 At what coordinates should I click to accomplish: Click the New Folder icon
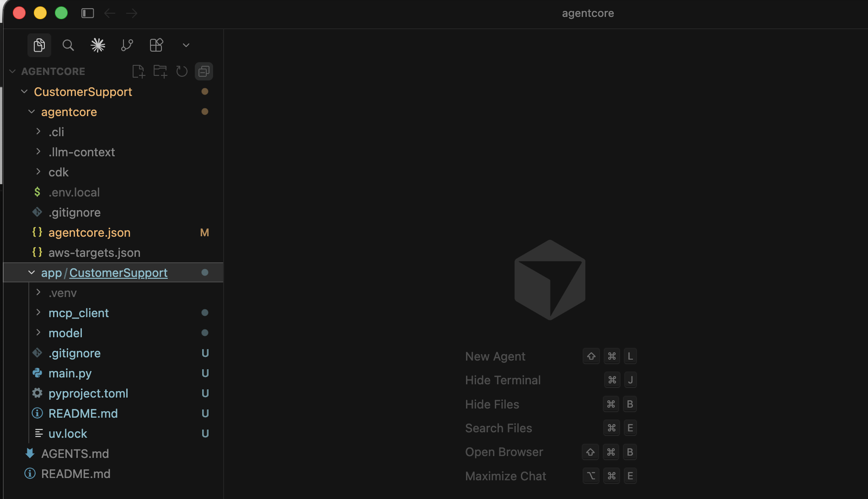(x=160, y=71)
